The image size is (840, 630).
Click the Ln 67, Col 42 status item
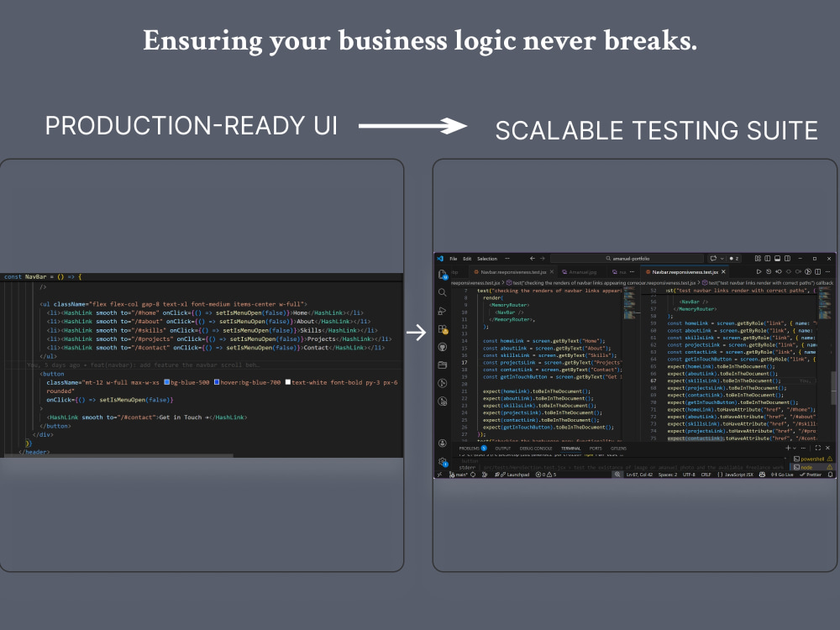pos(639,475)
